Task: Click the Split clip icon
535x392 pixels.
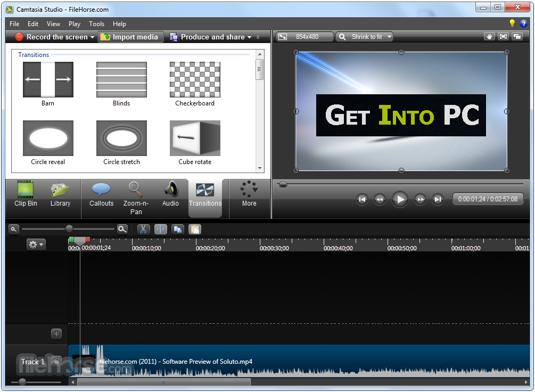Action: point(161,229)
